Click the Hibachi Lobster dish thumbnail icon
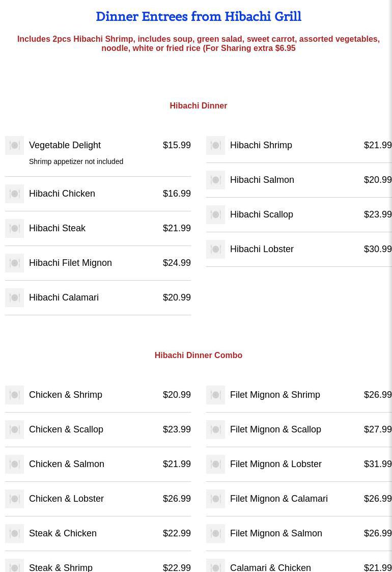 coord(215,249)
